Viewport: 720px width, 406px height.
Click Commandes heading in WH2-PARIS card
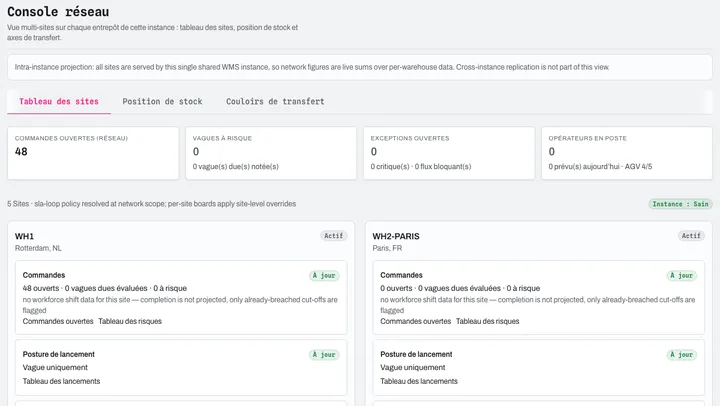(x=401, y=275)
